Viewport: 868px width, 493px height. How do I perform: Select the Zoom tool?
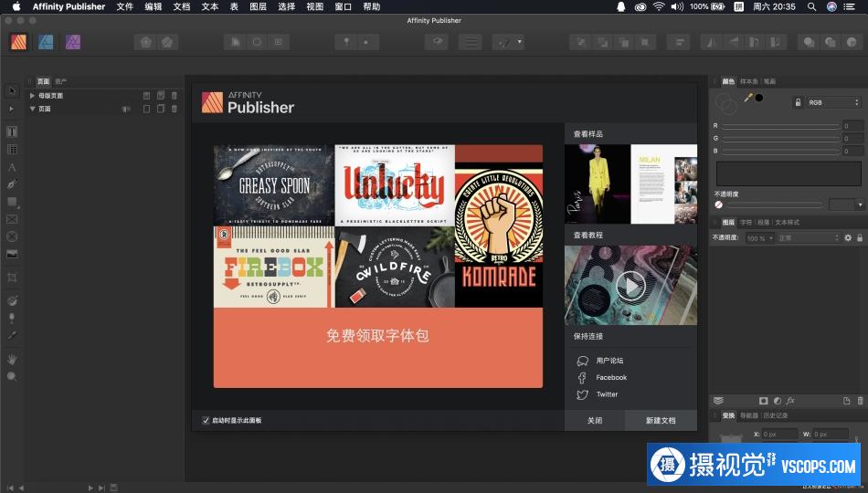tap(12, 377)
